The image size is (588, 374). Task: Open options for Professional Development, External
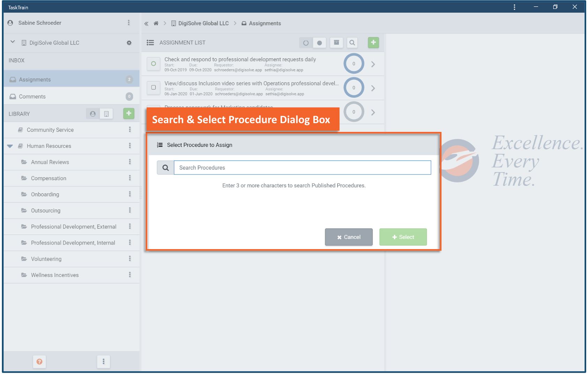pyautogui.click(x=130, y=226)
